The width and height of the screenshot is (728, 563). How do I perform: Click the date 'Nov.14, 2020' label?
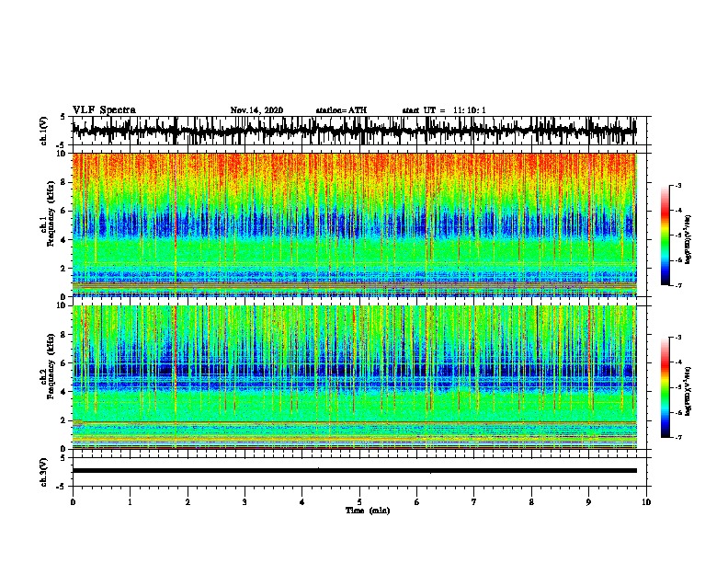tap(256, 110)
